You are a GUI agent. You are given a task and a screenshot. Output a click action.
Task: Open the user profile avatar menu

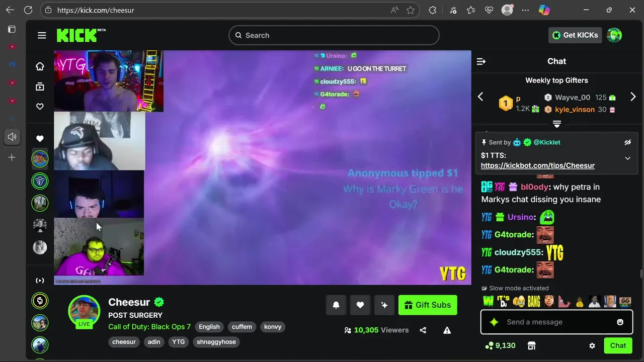[x=614, y=35]
